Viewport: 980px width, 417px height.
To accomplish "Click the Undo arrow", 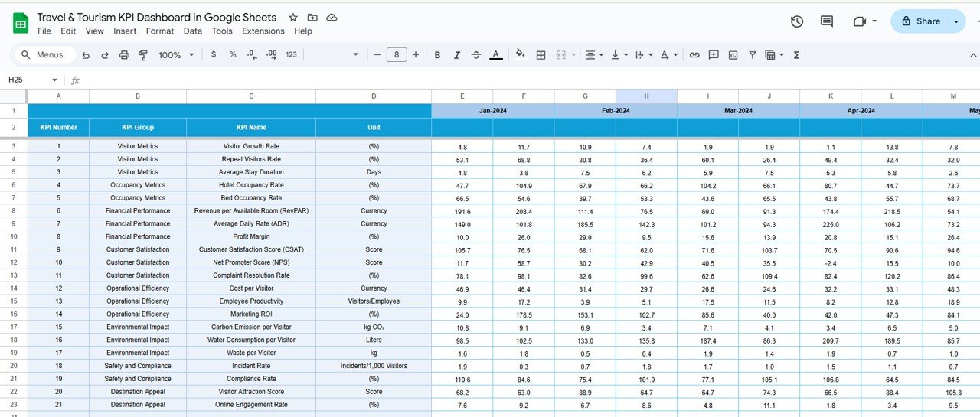I will click(86, 55).
